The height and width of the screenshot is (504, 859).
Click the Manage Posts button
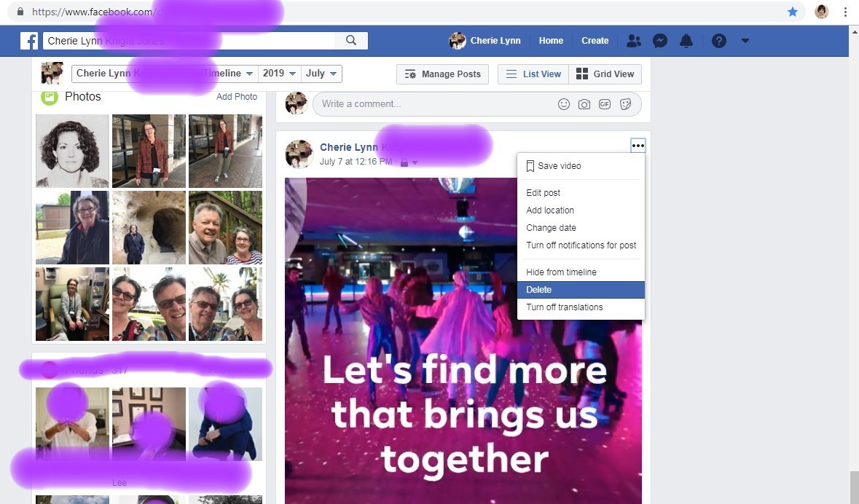click(443, 74)
